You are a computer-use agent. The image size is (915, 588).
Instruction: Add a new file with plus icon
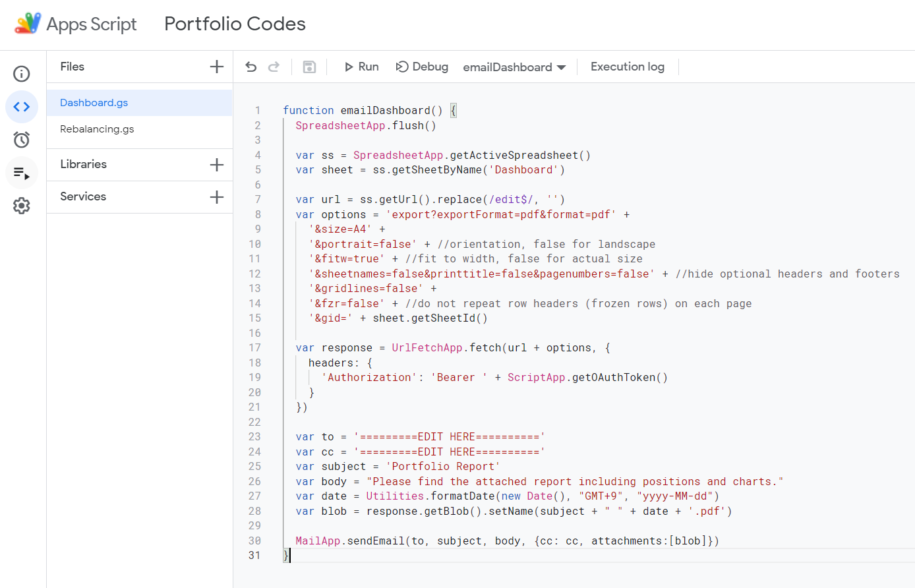tap(216, 67)
